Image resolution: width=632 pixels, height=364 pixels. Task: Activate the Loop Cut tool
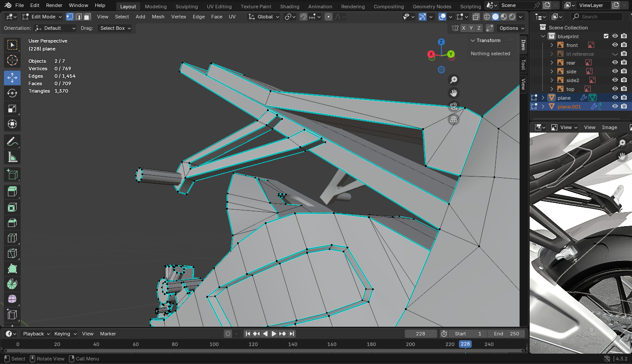12,238
